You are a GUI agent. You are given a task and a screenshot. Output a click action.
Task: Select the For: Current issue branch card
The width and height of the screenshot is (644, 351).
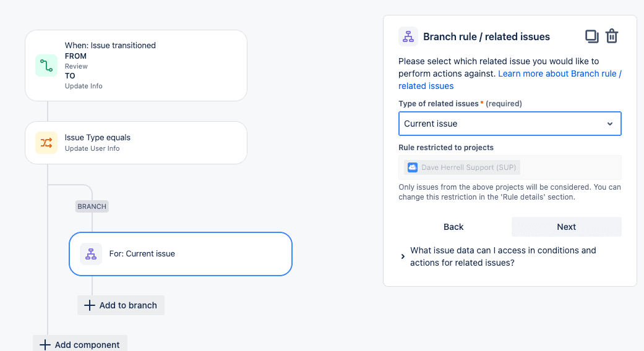(x=181, y=254)
